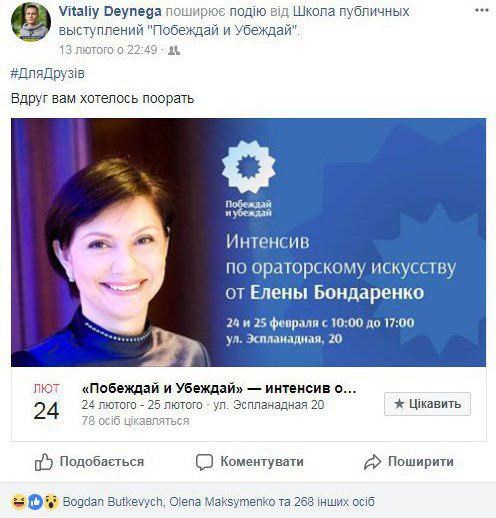496x518 pixels.
Task: Open Olena Maksymenko profile
Action: 222,502
